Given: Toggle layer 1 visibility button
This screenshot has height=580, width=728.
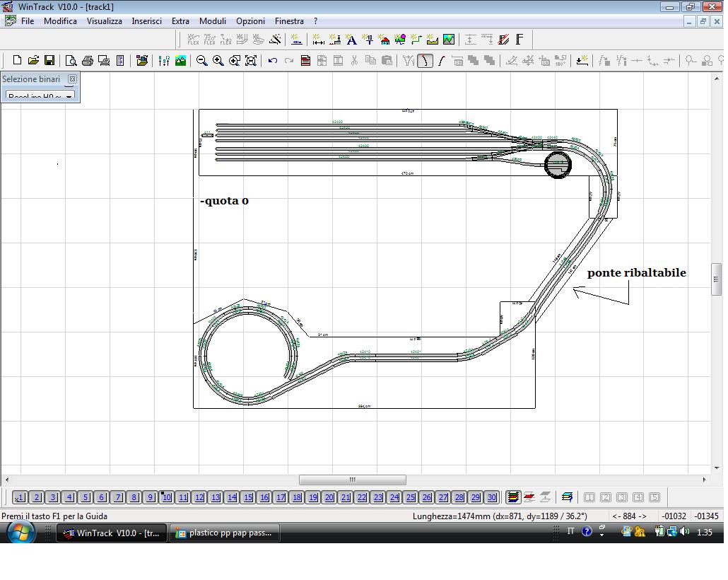Looking at the screenshot, I should click(x=20, y=497).
